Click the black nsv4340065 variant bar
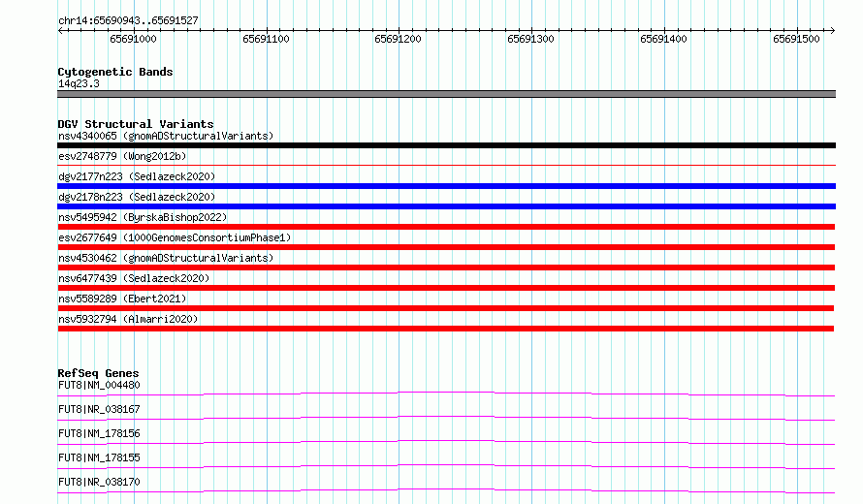Viewport: 863px width, 504px height. pyautogui.click(x=446, y=145)
